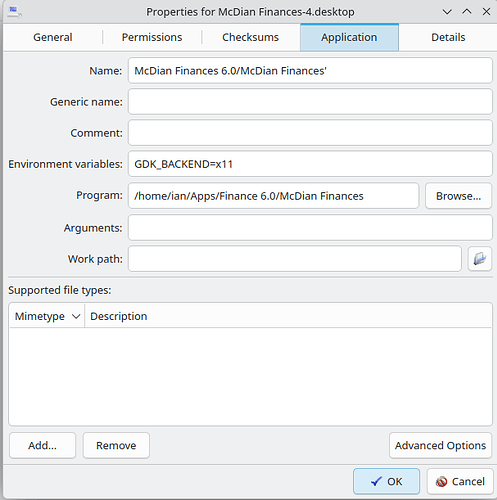Click the Program path field
This screenshot has width=497, height=500.
coord(274,196)
